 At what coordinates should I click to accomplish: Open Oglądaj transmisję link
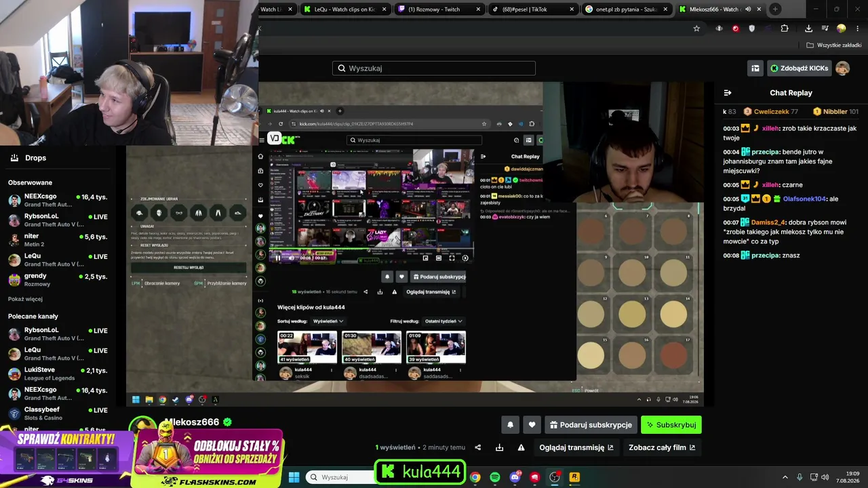click(576, 447)
